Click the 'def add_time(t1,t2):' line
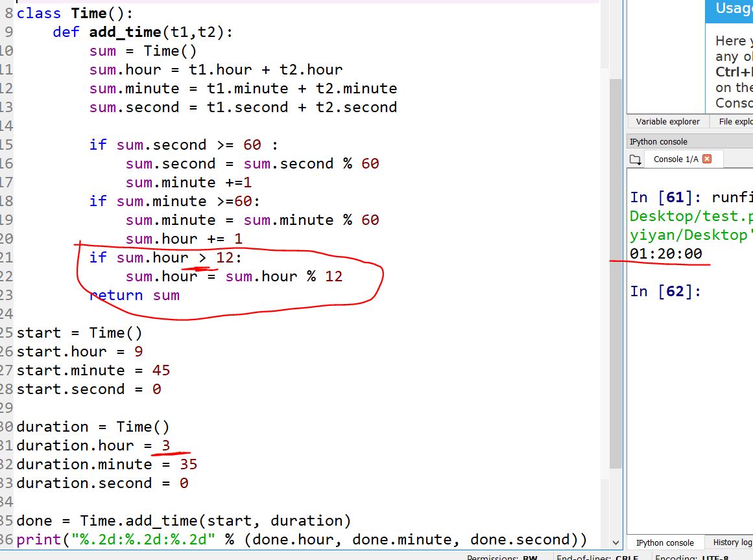The width and height of the screenshot is (753, 560). (142, 32)
